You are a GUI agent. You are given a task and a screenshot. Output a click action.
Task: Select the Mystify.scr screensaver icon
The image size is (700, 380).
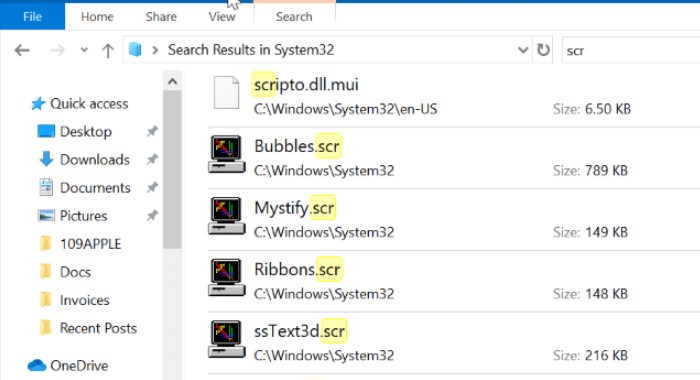(x=226, y=216)
